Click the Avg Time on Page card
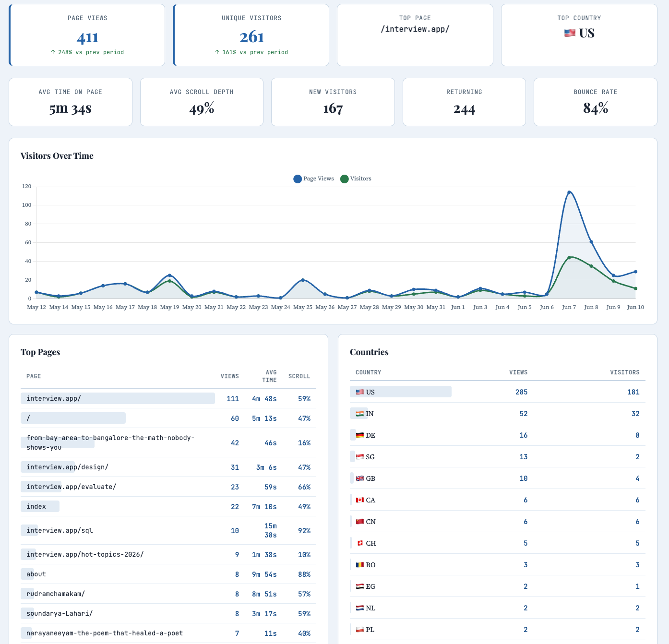 (71, 102)
